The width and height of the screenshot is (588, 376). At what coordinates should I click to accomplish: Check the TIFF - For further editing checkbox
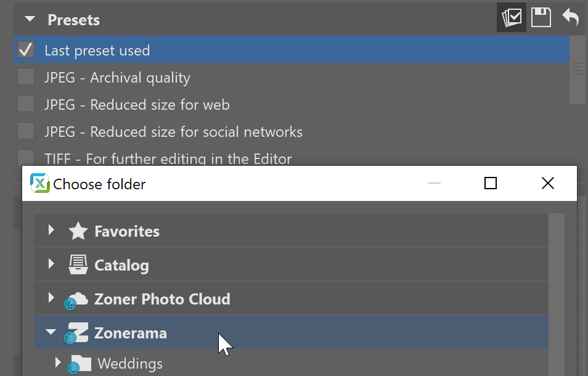coord(26,157)
